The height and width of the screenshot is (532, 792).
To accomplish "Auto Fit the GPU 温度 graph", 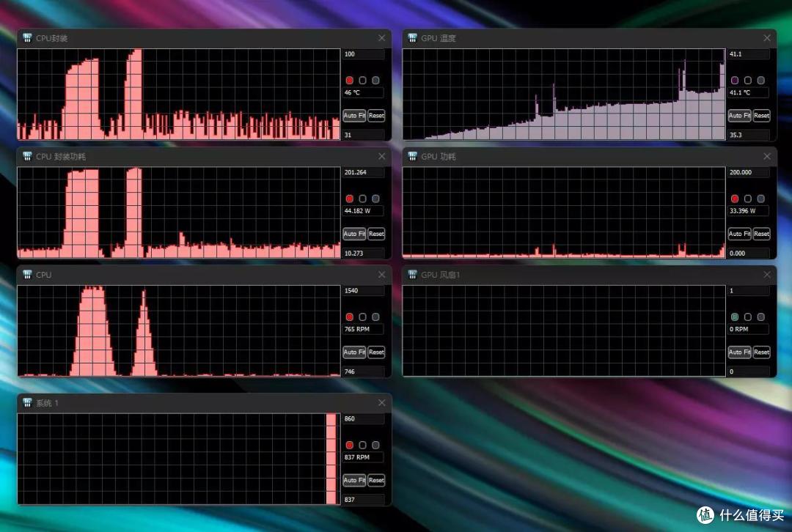I will pos(739,116).
